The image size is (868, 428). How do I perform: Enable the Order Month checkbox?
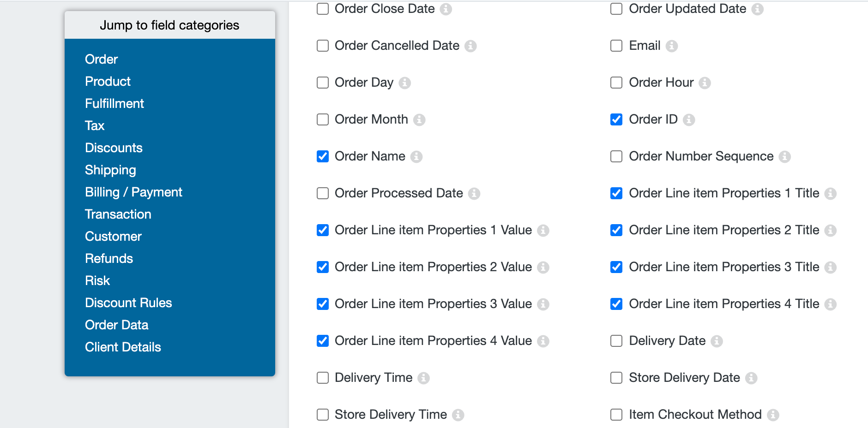coord(323,119)
